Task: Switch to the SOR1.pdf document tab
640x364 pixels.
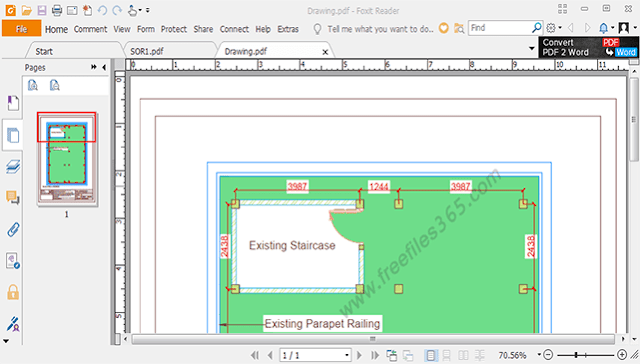Action: click(147, 51)
